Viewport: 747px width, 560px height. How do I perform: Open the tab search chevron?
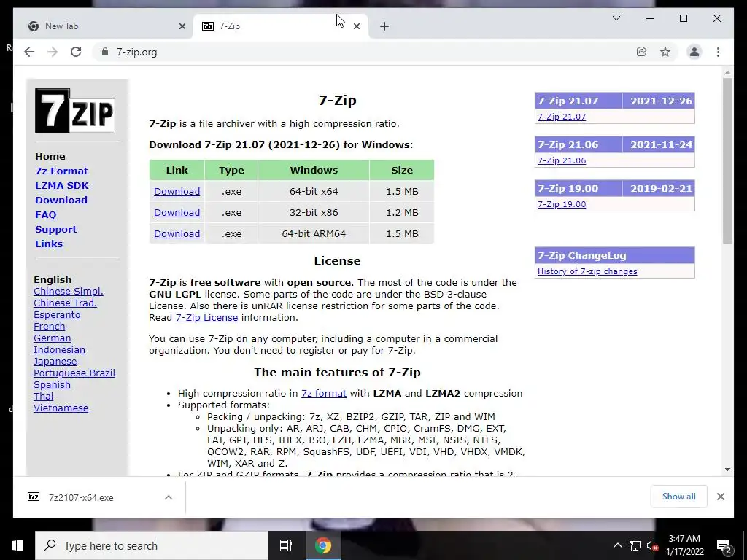[616, 18]
